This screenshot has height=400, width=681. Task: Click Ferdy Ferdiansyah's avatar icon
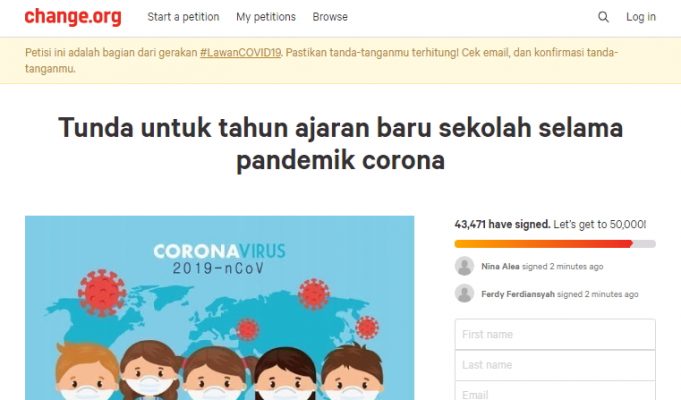[x=464, y=294]
